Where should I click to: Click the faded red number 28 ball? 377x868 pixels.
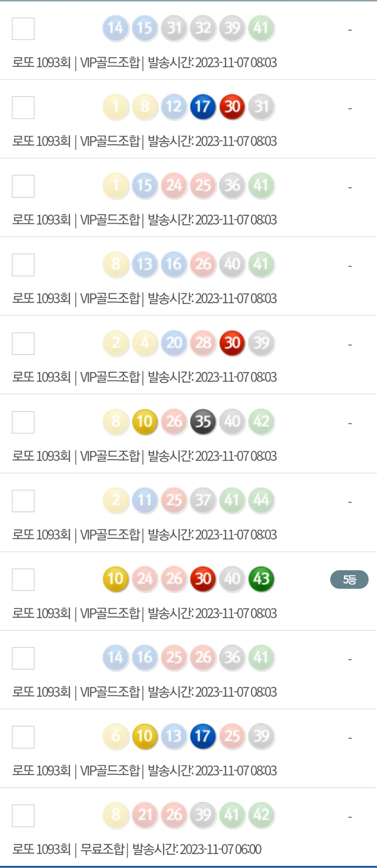(x=203, y=343)
